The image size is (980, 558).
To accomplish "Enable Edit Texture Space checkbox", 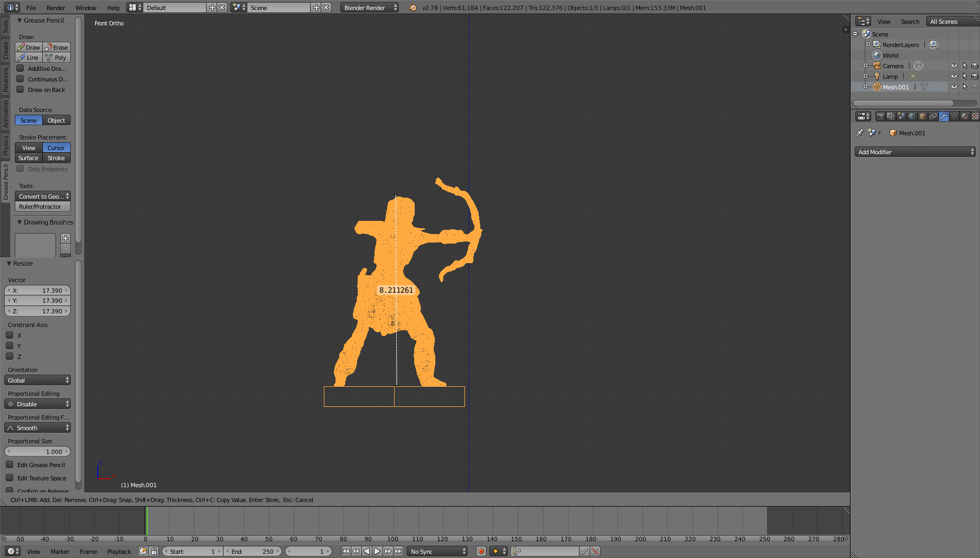I will tap(10, 478).
